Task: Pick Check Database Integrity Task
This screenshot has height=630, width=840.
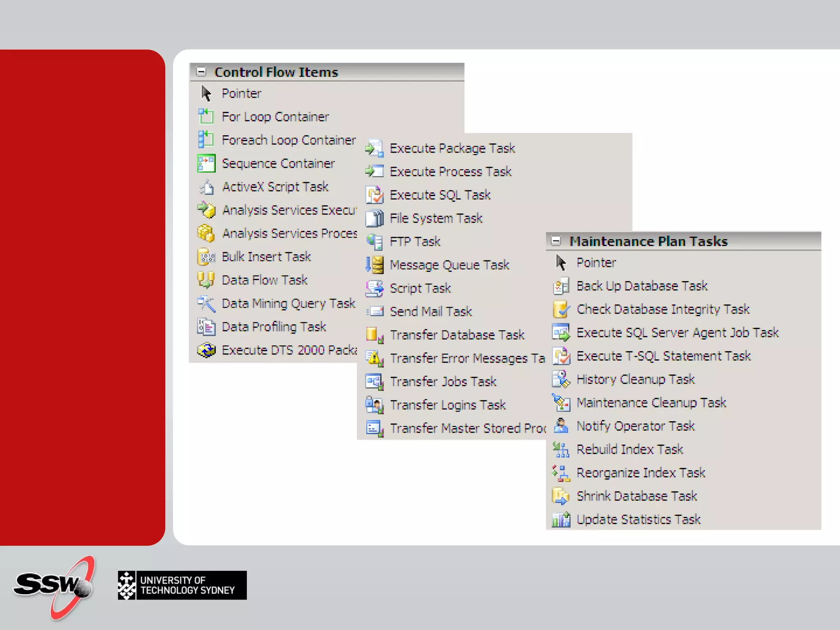Action: click(662, 309)
